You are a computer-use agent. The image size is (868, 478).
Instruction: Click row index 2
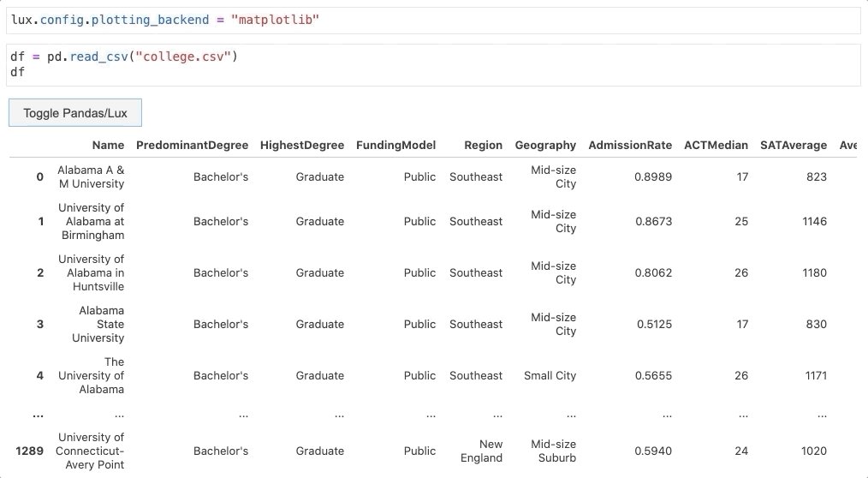[40, 273]
